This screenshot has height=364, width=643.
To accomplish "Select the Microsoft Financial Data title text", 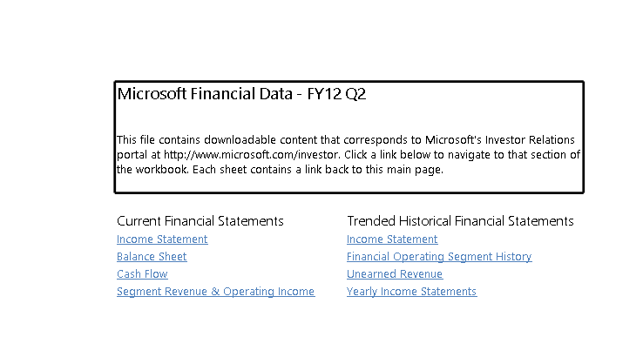I will point(205,94).
